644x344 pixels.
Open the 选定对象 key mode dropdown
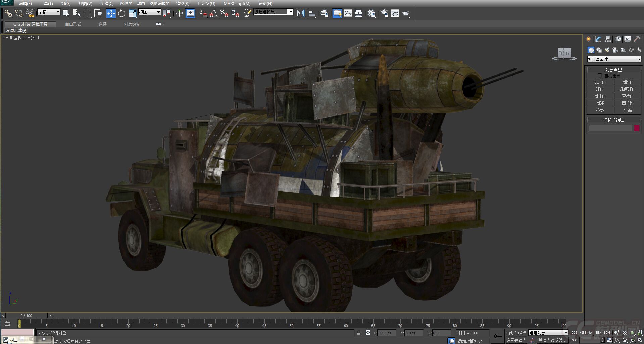(x=548, y=333)
